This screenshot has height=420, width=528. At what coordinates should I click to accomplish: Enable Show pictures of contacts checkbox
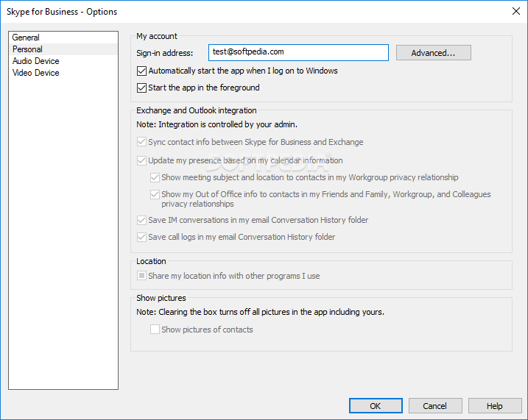tap(155, 330)
